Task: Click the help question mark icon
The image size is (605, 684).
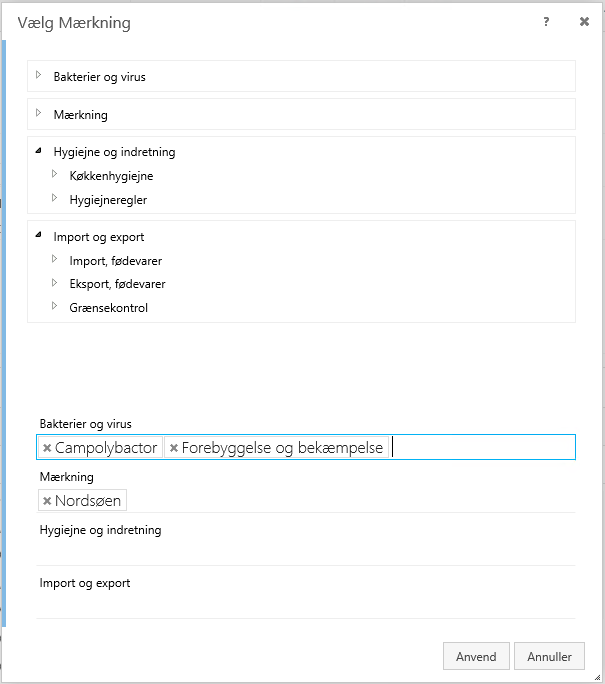Action: [546, 22]
